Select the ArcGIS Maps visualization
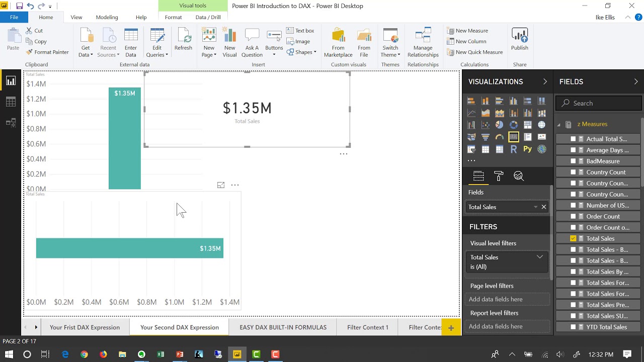Screen dimensions: 644x362 pos(542,149)
